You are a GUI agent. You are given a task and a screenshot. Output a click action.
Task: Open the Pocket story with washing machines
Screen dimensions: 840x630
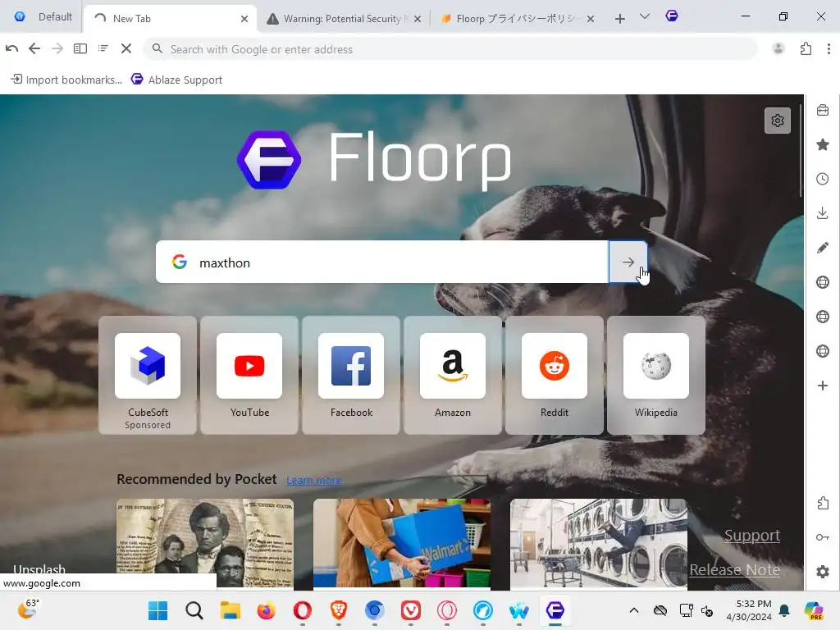tap(598, 544)
